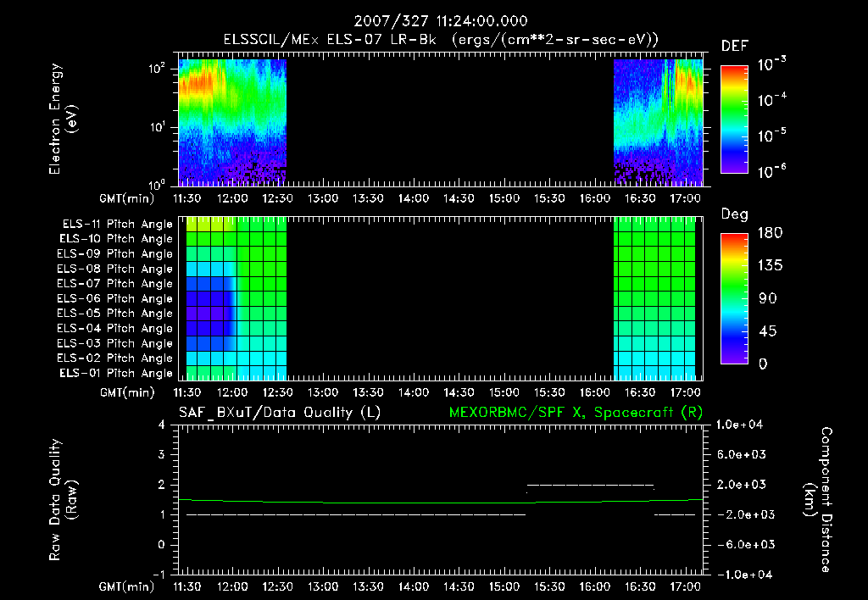Viewport: 868px width, 600px height.
Task: Click the 1.0e+04 right axis value
Action: 739,425
